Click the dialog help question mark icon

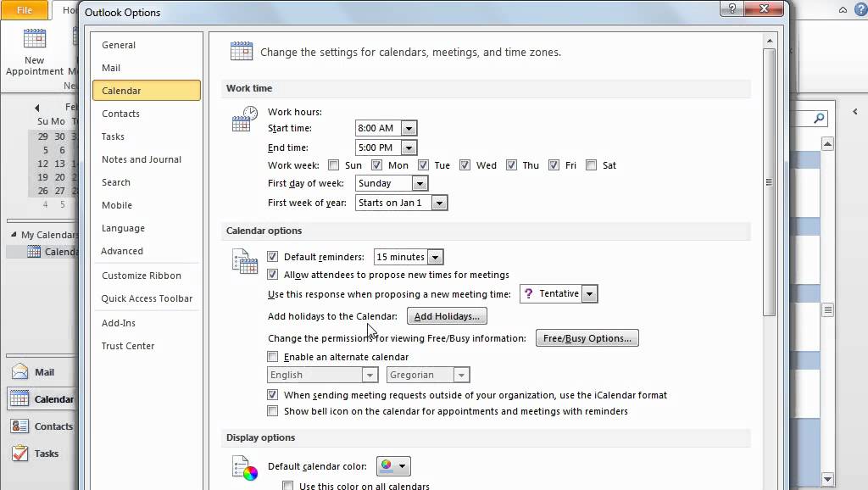click(732, 8)
